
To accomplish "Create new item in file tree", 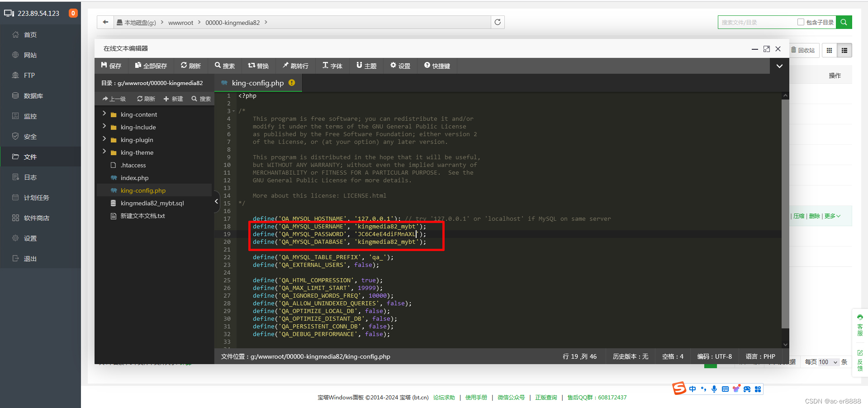I will click(173, 99).
